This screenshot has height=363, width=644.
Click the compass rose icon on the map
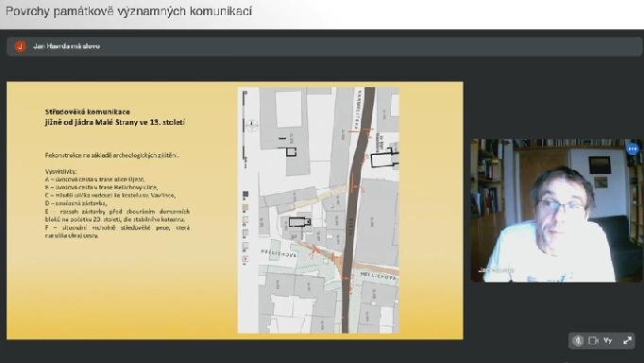click(x=251, y=125)
